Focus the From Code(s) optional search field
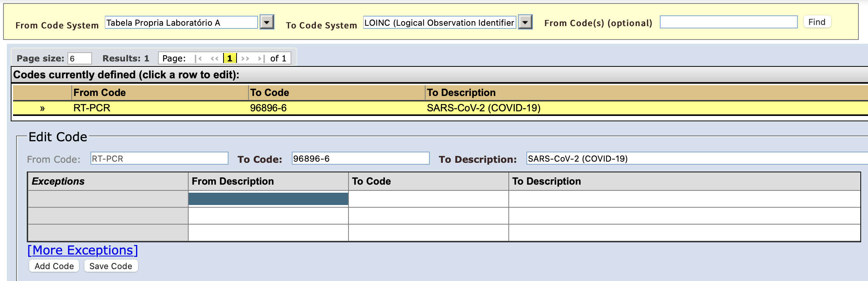Screen dimensions: 868x281 [728, 22]
